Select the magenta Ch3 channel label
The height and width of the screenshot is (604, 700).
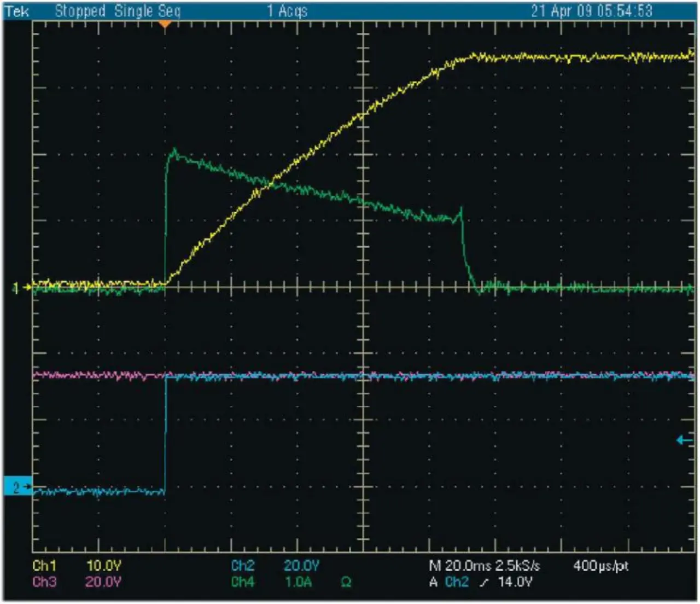[x=44, y=582]
